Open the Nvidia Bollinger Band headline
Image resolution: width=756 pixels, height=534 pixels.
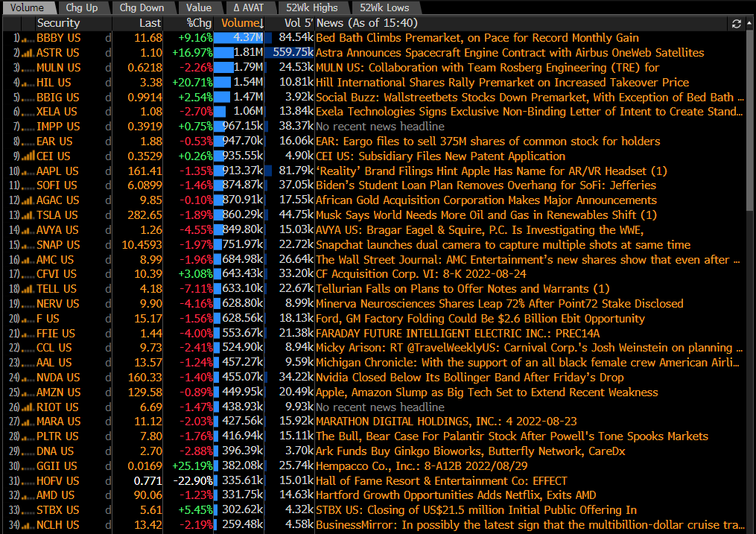tap(470, 378)
